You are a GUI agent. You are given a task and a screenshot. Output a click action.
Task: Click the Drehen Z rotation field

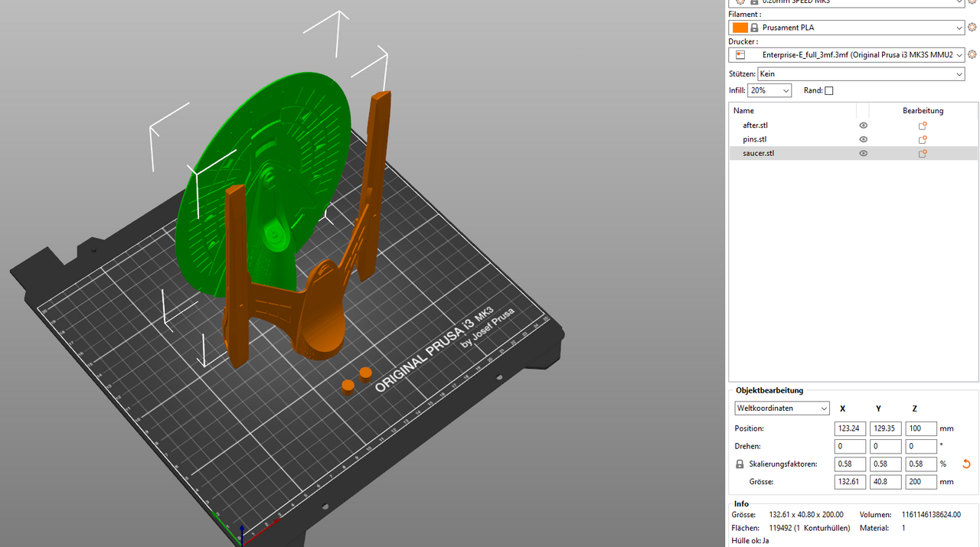pyautogui.click(x=921, y=446)
